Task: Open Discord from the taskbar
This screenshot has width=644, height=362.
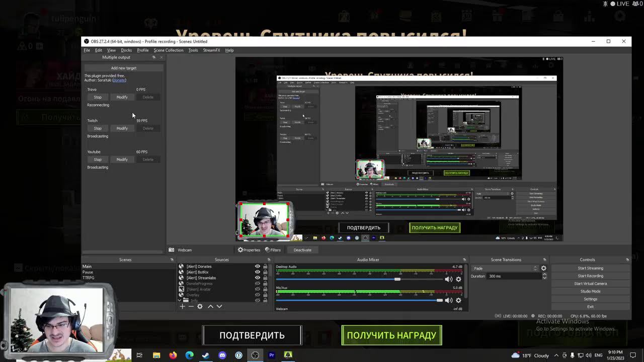Action: 222,355
